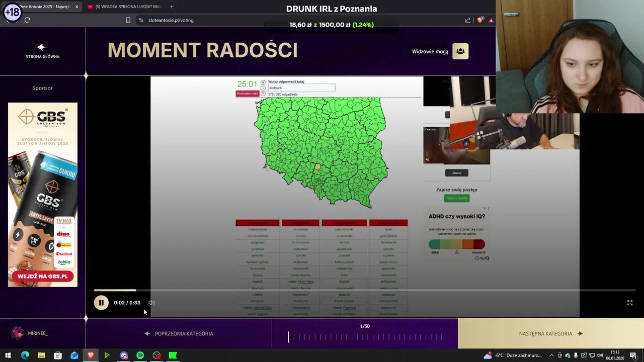The width and height of the screenshot is (644, 362).
Task: Open the MIRINEE_ user profile
Action: 38,333
